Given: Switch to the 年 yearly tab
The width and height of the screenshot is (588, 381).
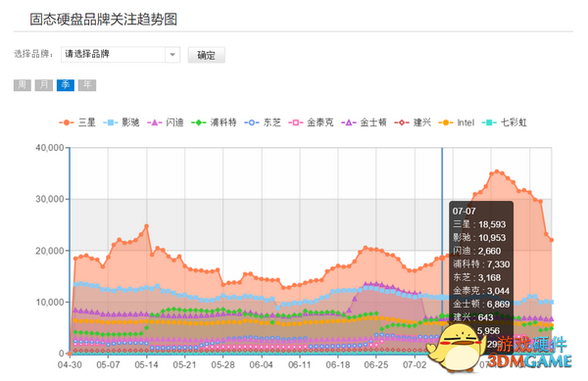Looking at the screenshot, I should pyautogui.click(x=87, y=85).
